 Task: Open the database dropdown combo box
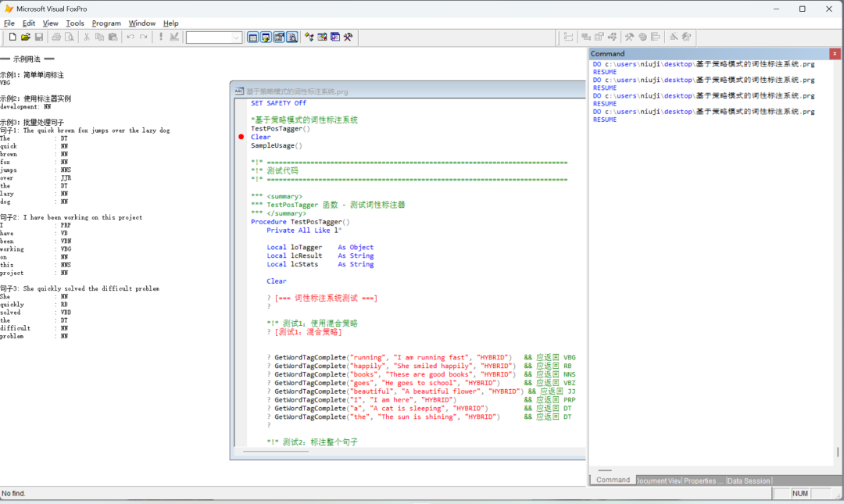(236, 38)
